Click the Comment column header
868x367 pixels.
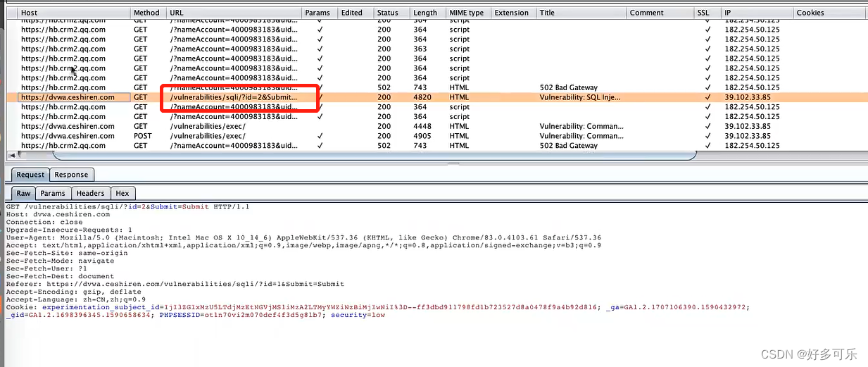click(x=660, y=13)
